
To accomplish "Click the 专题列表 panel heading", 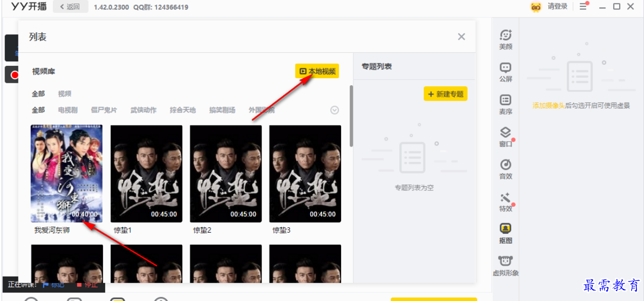I will click(377, 66).
